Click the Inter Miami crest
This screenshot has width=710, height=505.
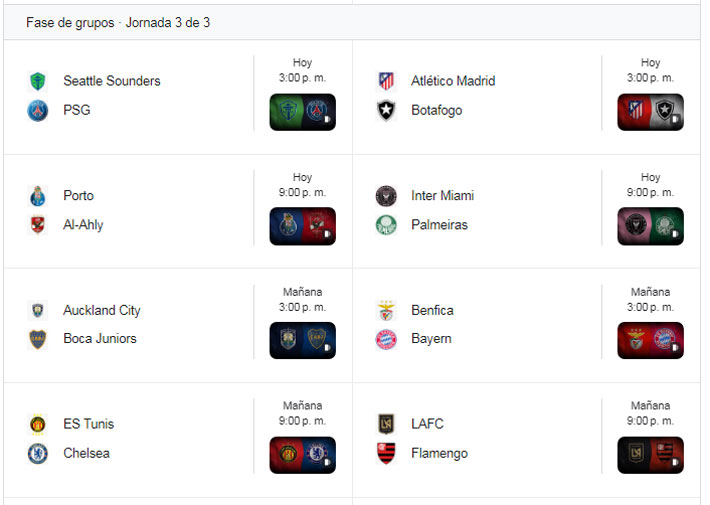[x=386, y=195]
